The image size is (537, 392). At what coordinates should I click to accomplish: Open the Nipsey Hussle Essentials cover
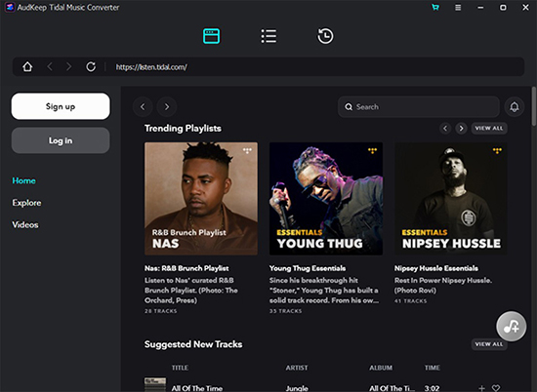point(451,199)
